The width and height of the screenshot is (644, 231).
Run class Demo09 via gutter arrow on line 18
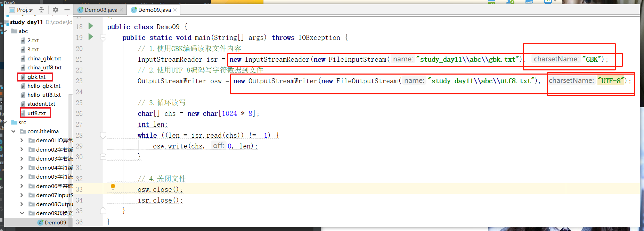(x=91, y=26)
